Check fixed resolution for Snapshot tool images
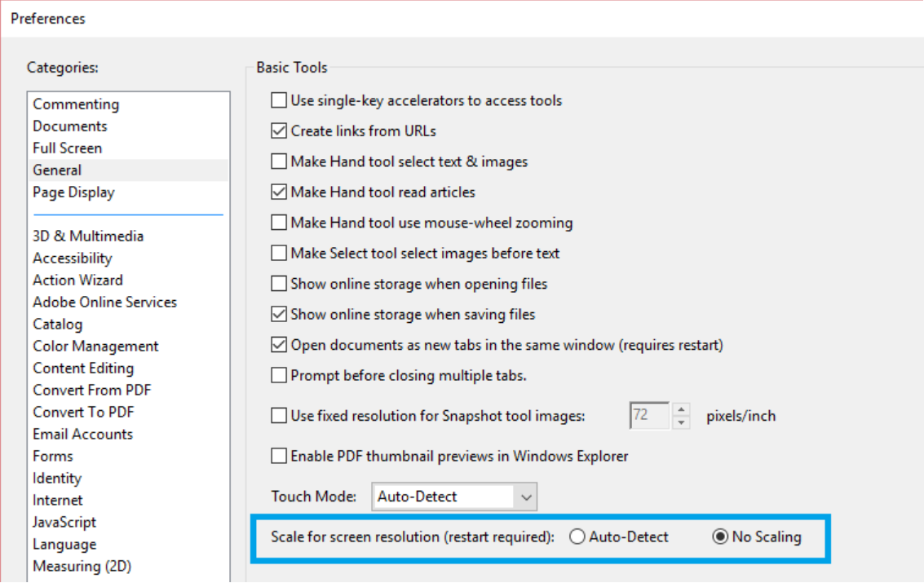Viewport: 924px width, 583px height. tap(278, 415)
